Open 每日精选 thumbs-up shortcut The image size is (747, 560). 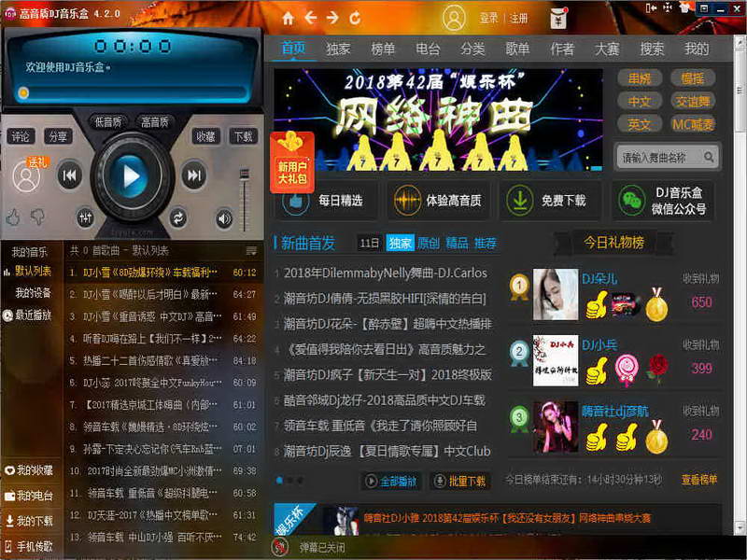[324, 201]
